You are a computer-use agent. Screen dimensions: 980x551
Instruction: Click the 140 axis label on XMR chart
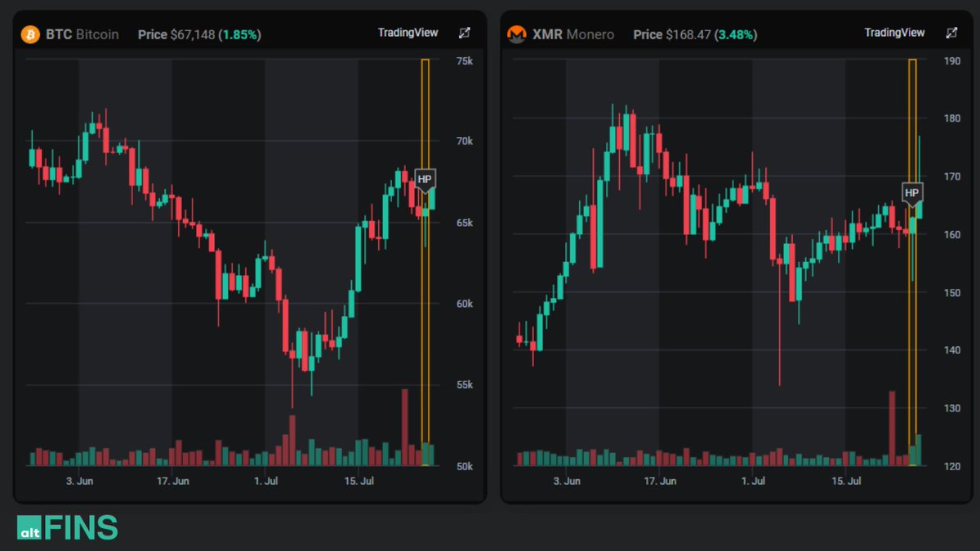951,350
